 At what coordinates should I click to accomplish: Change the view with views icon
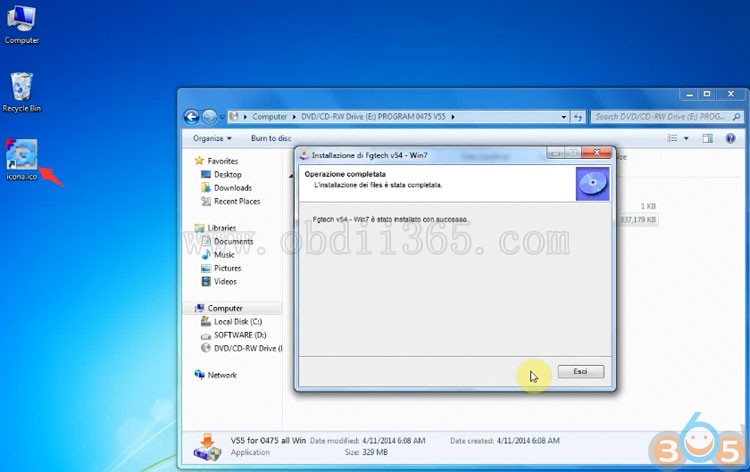pyautogui.click(x=673, y=138)
